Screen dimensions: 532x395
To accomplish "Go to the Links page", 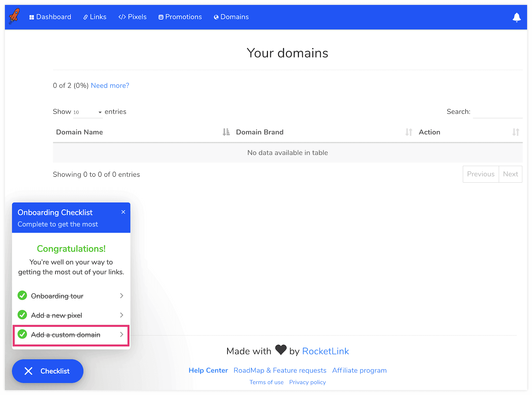I will pyautogui.click(x=95, y=17).
